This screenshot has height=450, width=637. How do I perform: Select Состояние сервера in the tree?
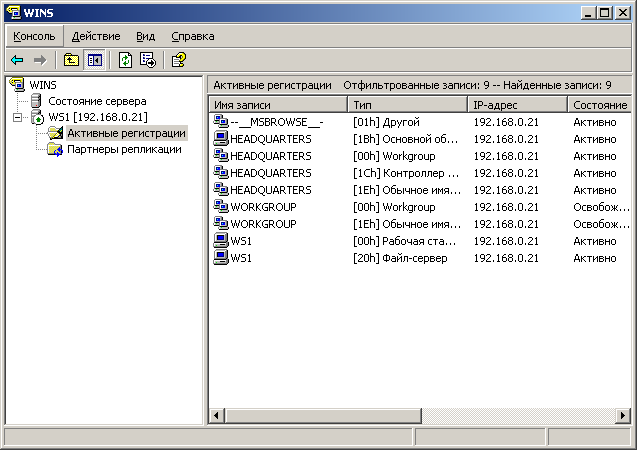(x=97, y=101)
